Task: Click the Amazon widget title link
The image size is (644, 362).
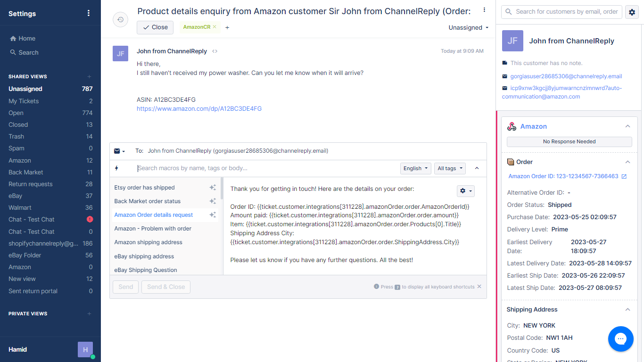Action: coord(534,126)
